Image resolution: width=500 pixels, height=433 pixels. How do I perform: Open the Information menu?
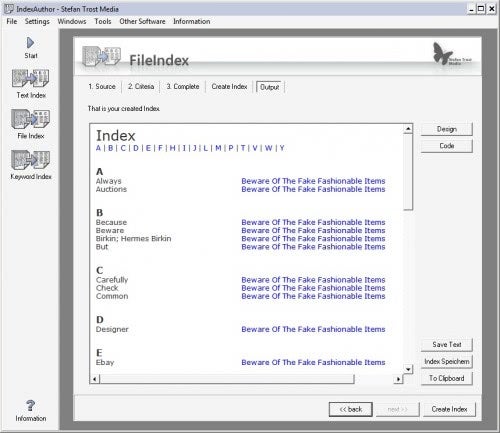point(192,21)
